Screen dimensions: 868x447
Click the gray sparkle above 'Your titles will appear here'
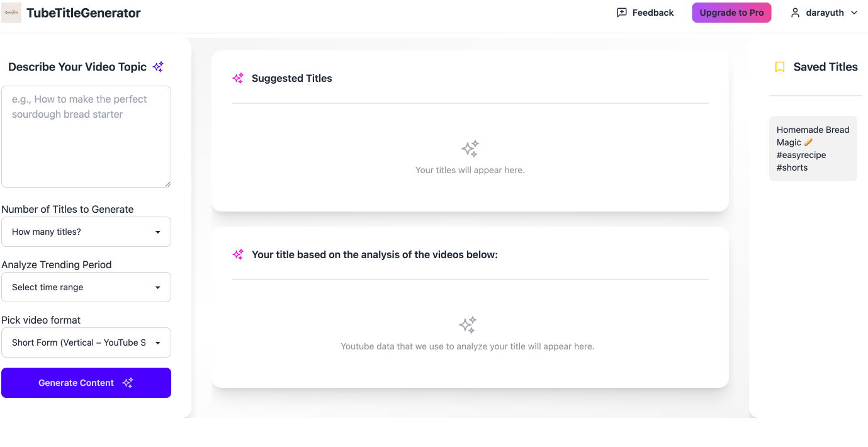point(470,149)
